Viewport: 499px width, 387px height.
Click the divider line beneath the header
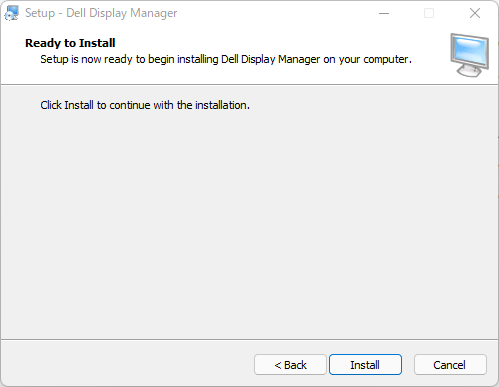[249, 84]
